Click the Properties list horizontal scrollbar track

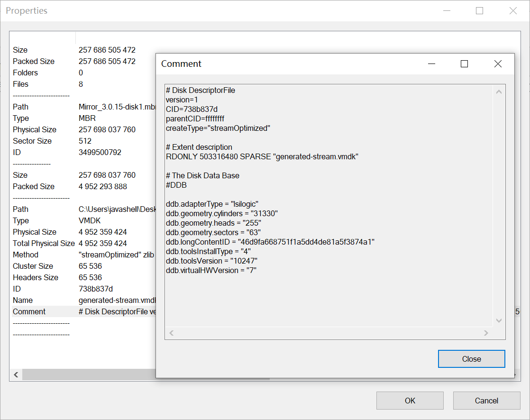89,374
